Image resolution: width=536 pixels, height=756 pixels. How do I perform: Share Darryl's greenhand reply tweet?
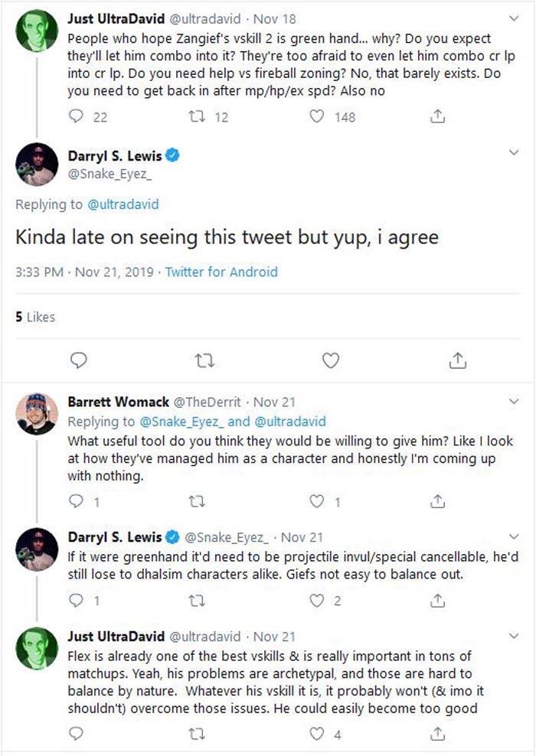click(x=437, y=601)
